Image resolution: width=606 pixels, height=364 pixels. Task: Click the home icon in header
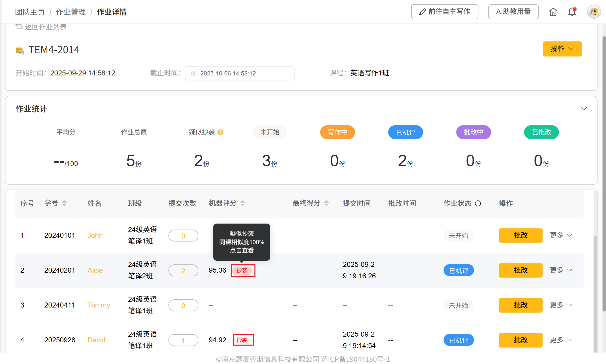553,12
